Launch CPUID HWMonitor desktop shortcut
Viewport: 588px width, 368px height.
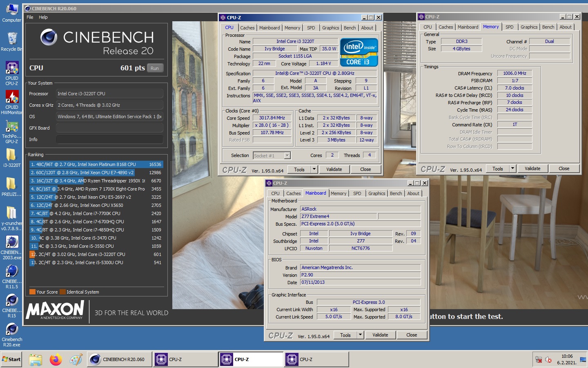pyautogui.click(x=12, y=102)
